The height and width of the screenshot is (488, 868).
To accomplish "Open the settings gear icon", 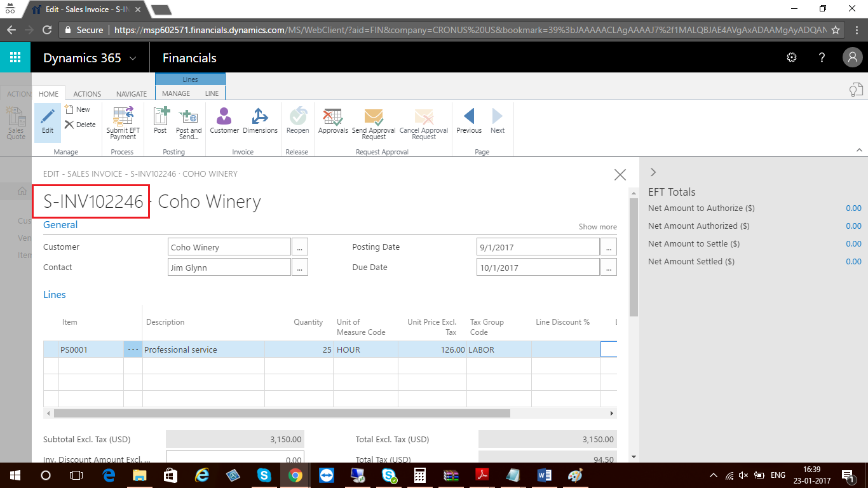I will (792, 58).
